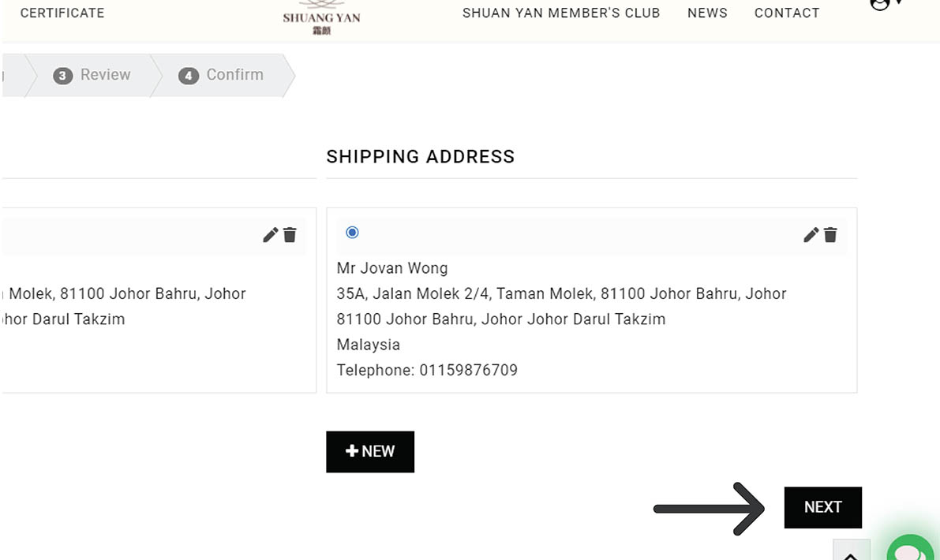940x560 pixels.
Task: Click the Shuang Yan logo
Action: 321,16
